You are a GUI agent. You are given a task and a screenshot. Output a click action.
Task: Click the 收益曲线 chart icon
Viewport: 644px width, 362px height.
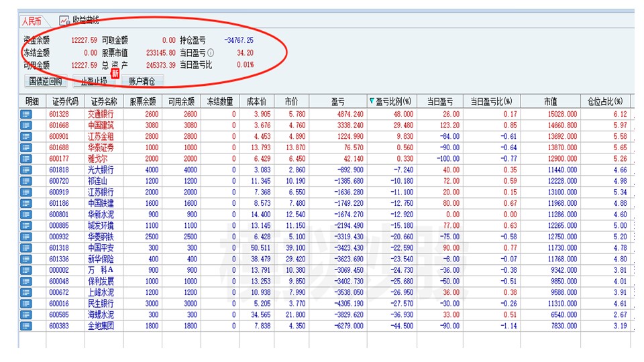[x=64, y=20]
